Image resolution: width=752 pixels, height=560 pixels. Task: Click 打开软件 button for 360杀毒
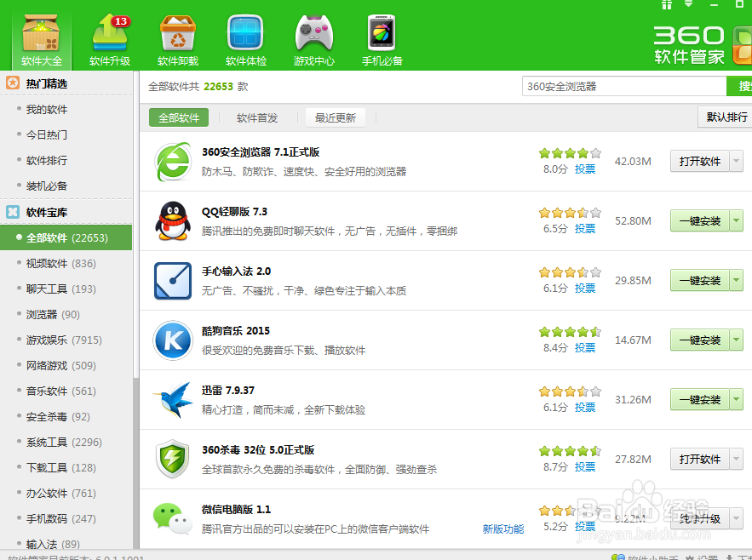tap(700, 459)
